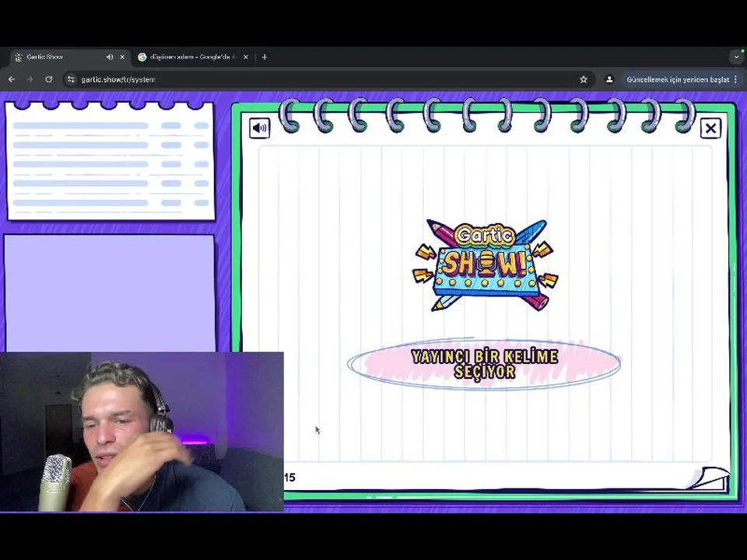747x560 pixels.
Task: Open the Chrome three-dot menu
Action: point(736,79)
